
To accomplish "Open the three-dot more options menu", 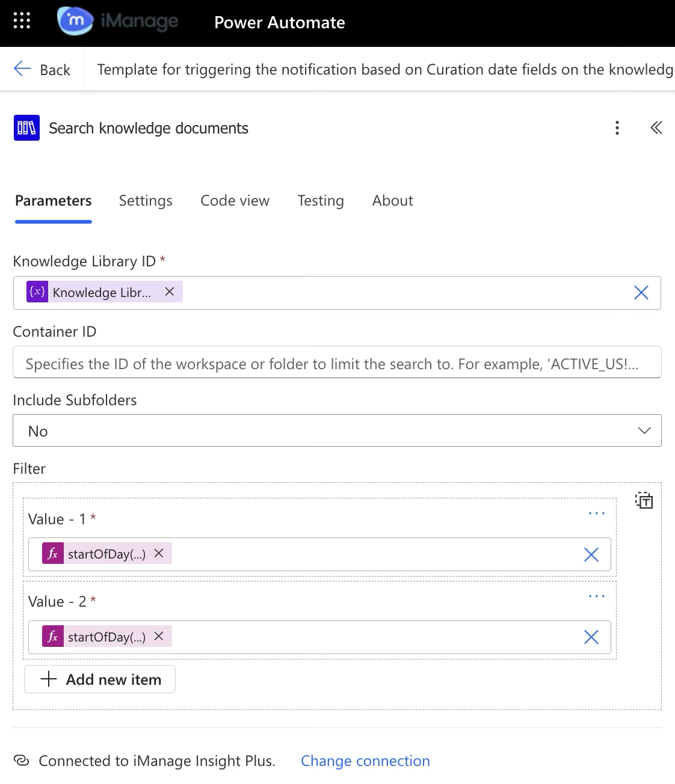I will tap(617, 127).
